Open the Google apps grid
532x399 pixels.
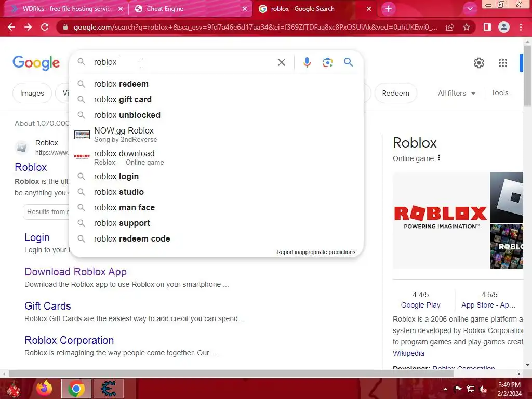(x=502, y=63)
